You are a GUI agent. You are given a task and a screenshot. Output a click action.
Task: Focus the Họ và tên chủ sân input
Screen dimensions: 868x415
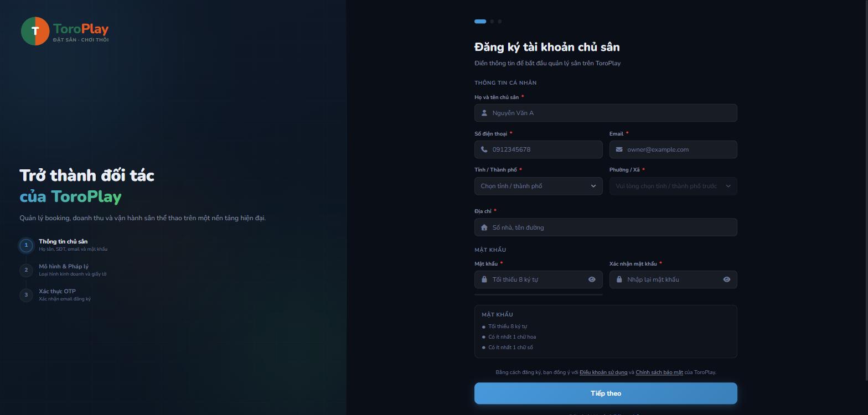point(606,113)
